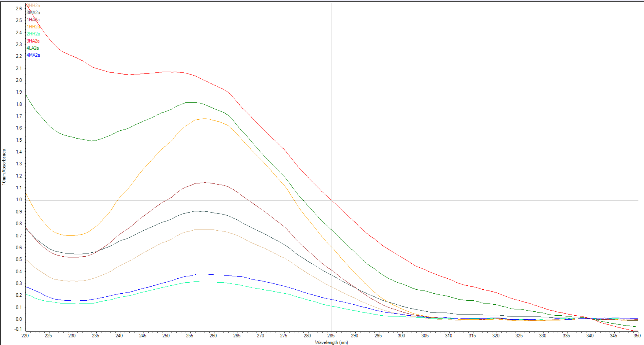This screenshot has height=345, width=644.
Task: Select the 2HH2a legend label
Action: (x=33, y=34)
